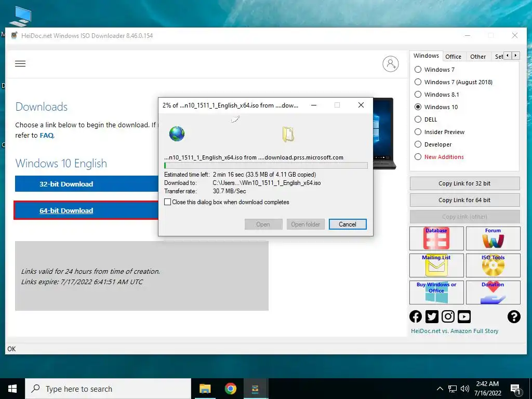Open the FAQ link
Image resolution: width=532 pixels, height=399 pixels.
[47, 136]
